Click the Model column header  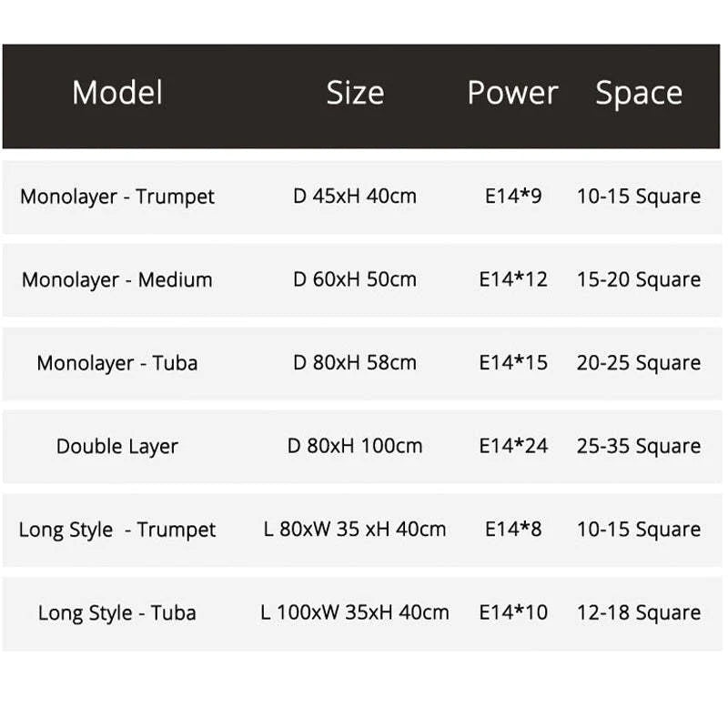tap(117, 93)
